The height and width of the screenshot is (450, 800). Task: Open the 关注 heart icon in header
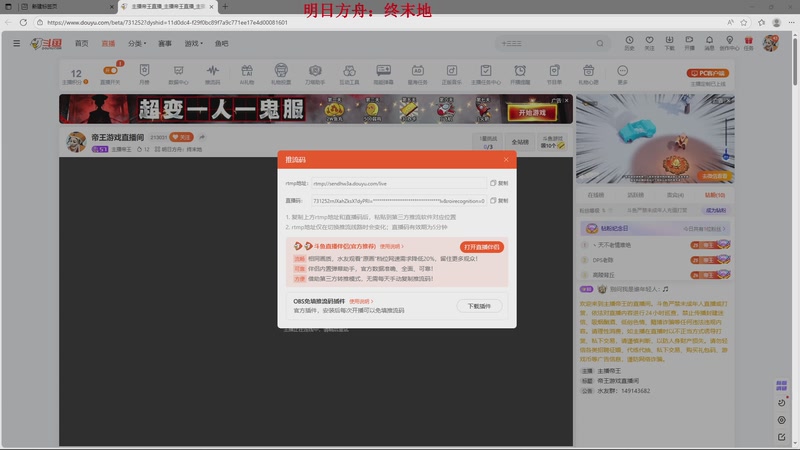[x=649, y=43]
